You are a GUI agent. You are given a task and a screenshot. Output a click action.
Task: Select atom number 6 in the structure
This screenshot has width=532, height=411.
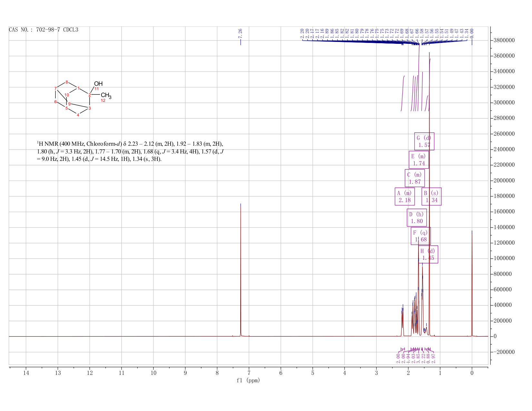point(55,102)
